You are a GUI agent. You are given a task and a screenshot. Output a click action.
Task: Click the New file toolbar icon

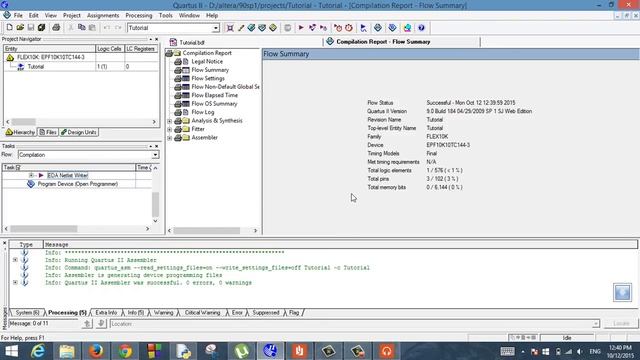tap(9, 28)
